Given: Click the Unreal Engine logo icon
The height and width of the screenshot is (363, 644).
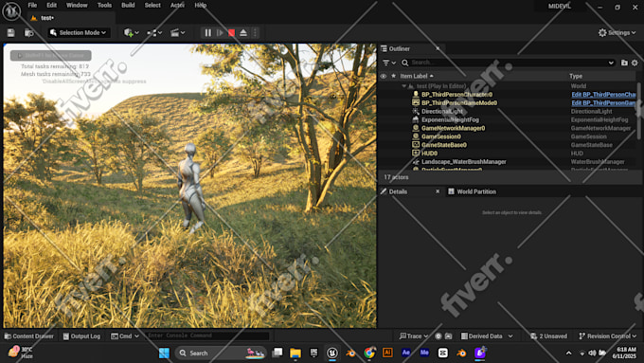Looking at the screenshot, I should click(11, 11).
